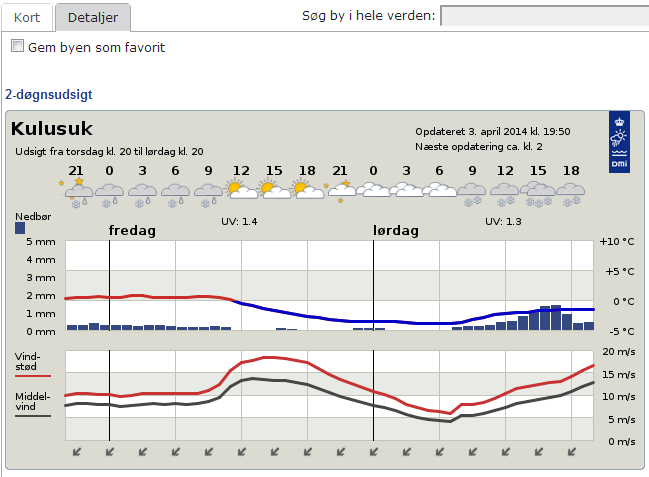
Task: Click the last wind direction arrow on the right
Action: click(x=572, y=452)
